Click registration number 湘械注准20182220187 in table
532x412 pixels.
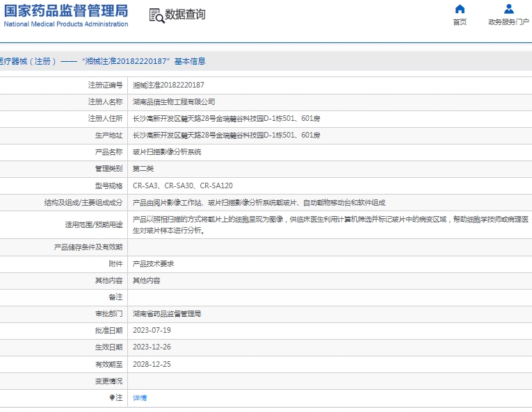click(x=168, y=85)
